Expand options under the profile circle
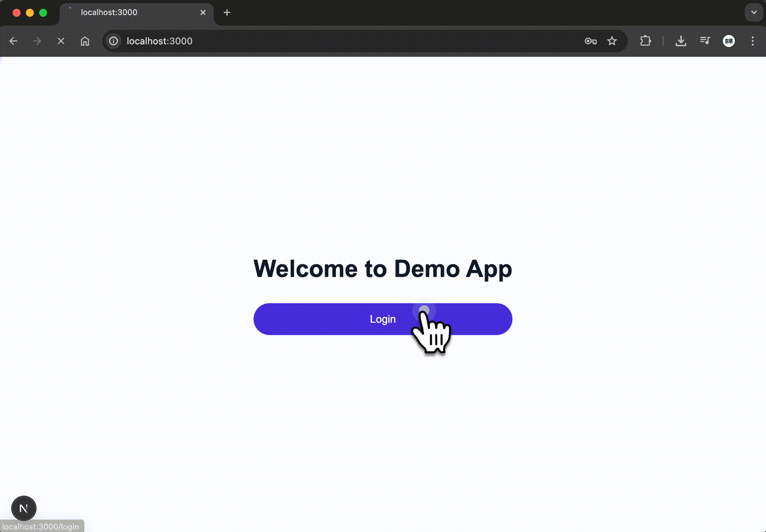This screenshot has width=766, height=532. point(729,41)
